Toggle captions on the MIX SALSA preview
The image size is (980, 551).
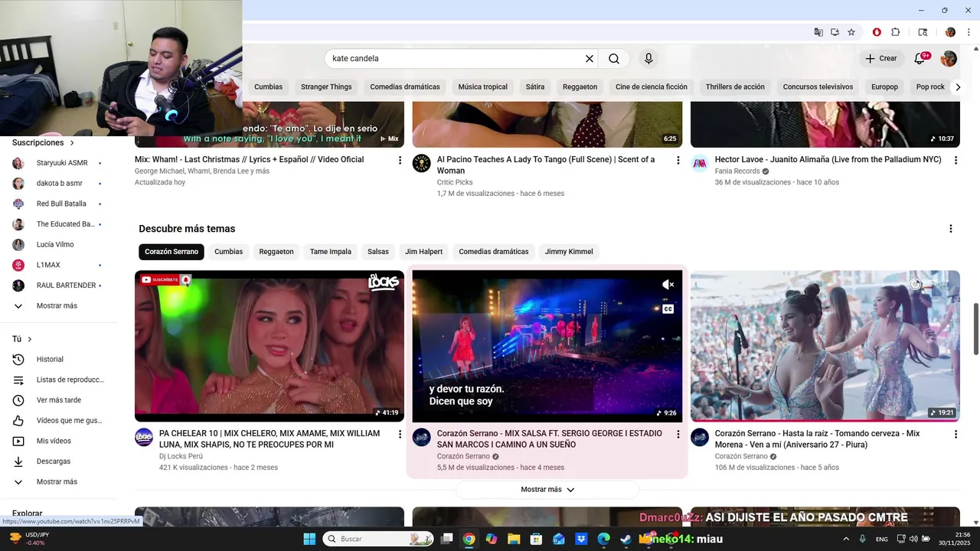click(x=668, y=309)
